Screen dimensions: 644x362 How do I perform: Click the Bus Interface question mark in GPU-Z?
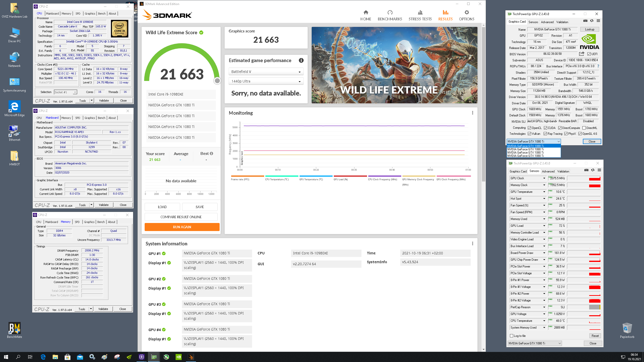point(598,66)
